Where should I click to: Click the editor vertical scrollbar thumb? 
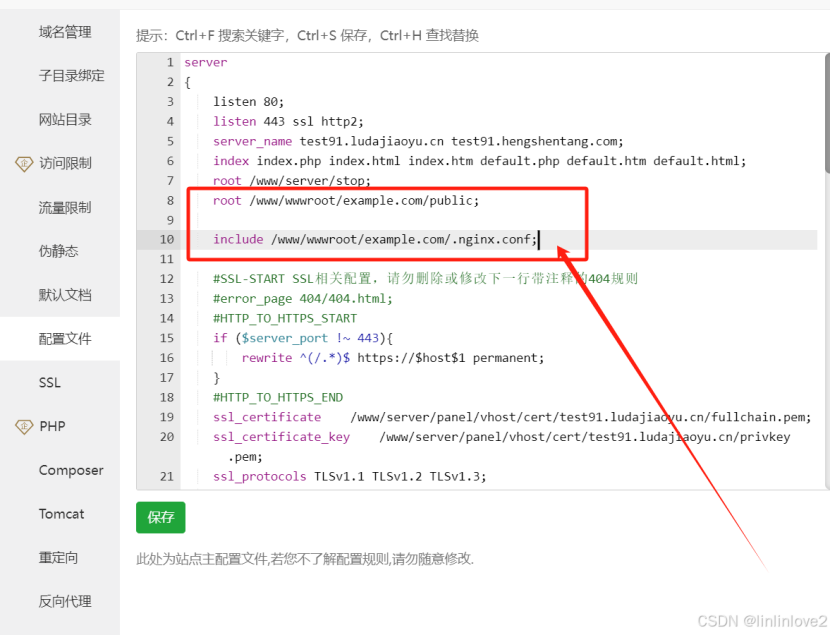[827, 112]
